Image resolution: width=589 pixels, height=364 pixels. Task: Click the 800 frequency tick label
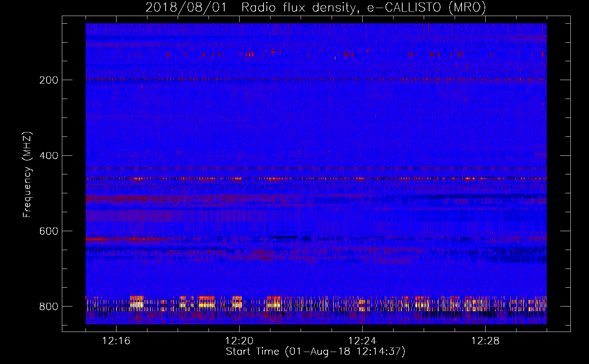[x=49, y=306]
